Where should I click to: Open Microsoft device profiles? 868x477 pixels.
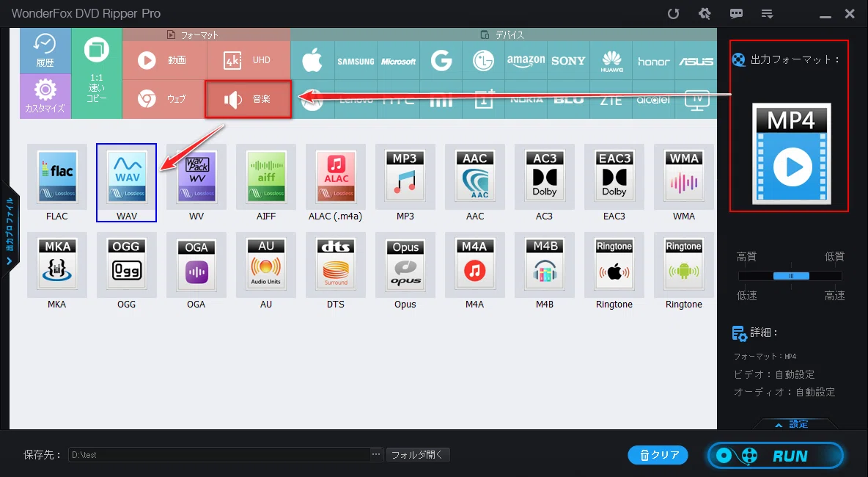coord(399,60)
